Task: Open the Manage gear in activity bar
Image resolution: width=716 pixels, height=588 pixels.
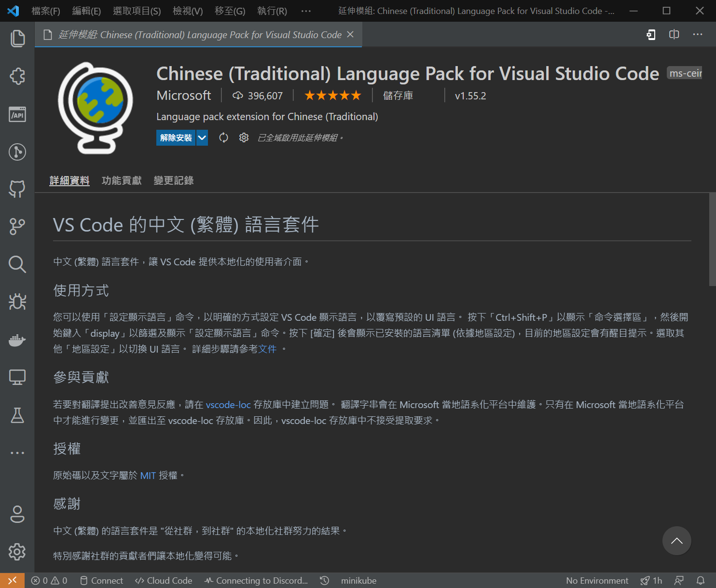Action: coord(17,552)
